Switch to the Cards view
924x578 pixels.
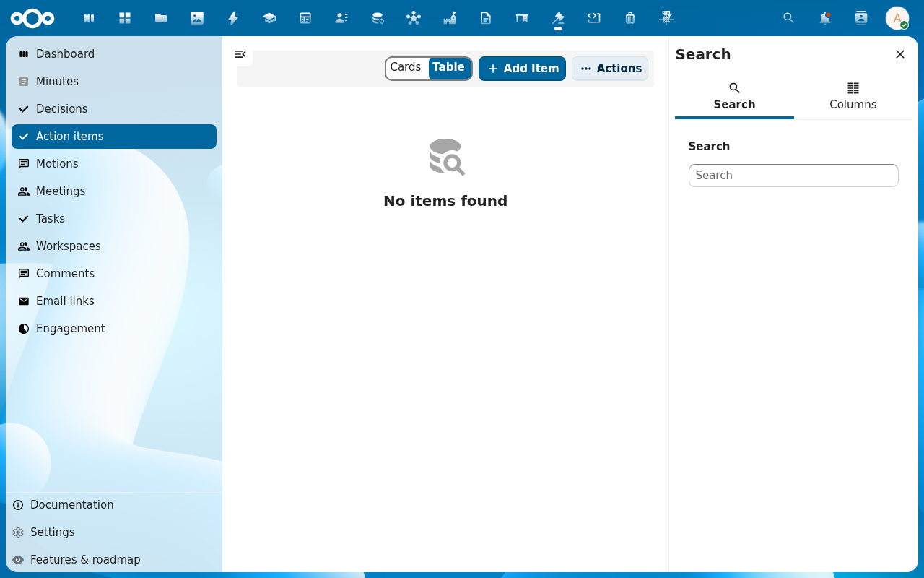point(406,68)
